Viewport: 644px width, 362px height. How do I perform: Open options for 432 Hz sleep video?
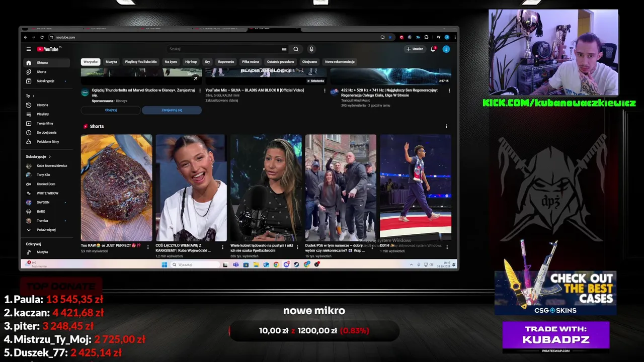[449, 90]
